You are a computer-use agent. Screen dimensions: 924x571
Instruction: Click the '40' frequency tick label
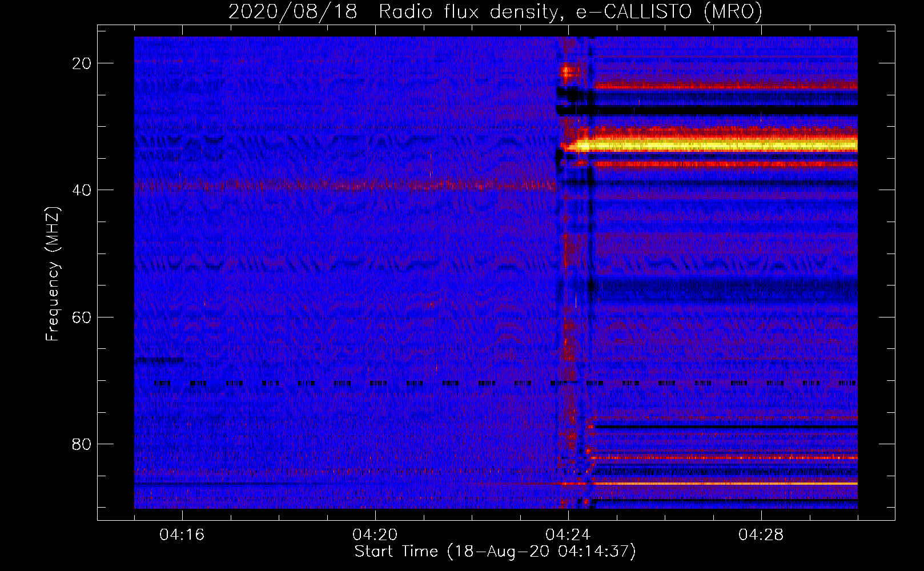click(82, 190)
